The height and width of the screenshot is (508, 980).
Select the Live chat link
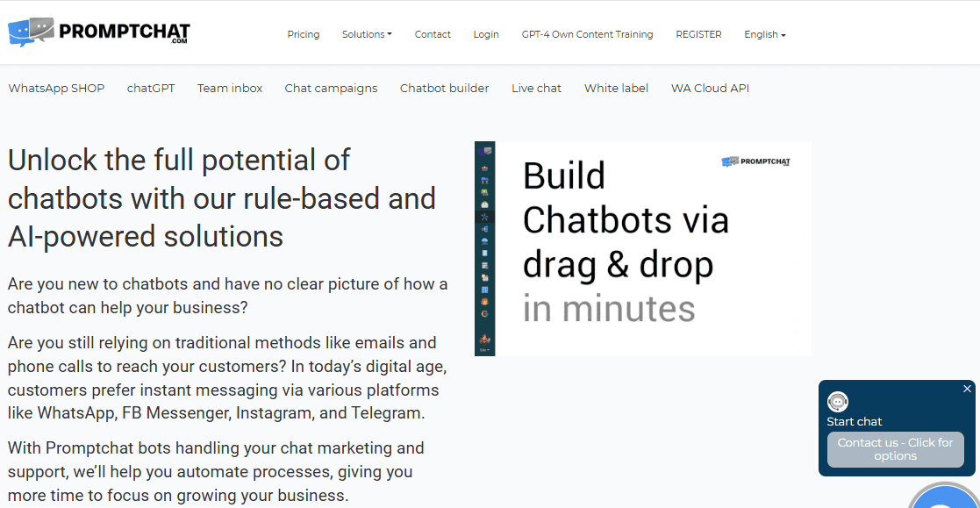(536, 88)
